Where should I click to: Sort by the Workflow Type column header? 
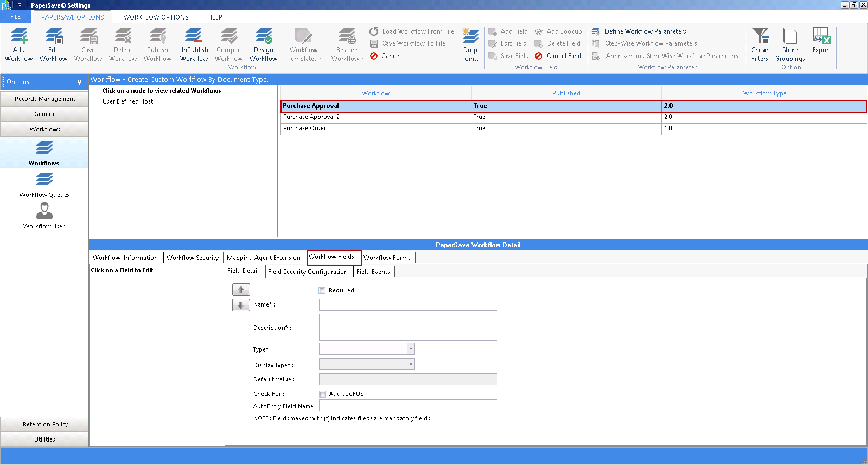click(x=764, y=93)
